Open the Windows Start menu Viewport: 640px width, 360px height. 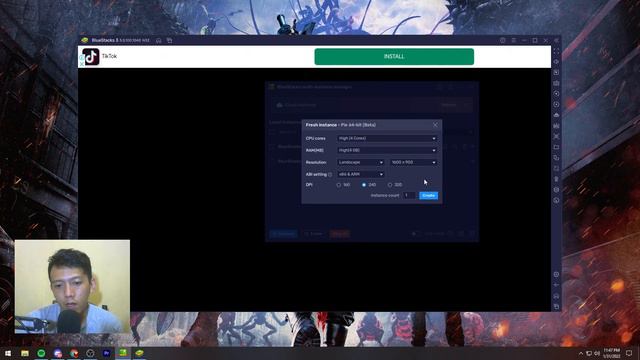[x=8, y=353]
